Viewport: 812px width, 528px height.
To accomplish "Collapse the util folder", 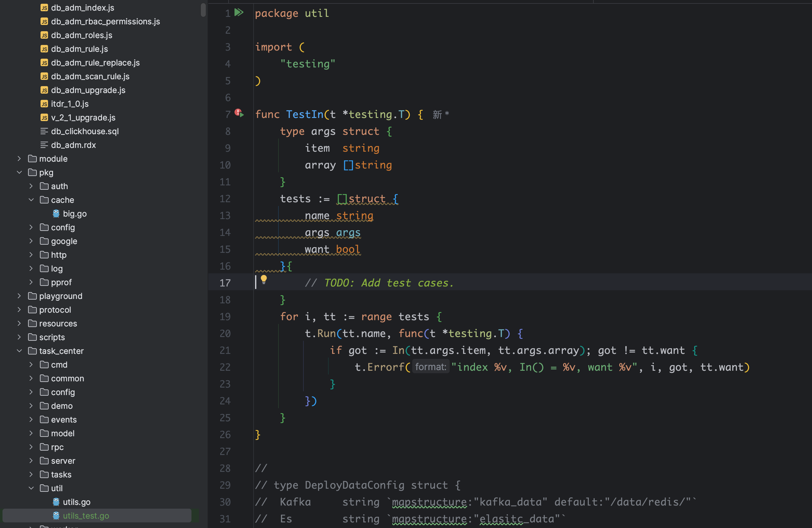I will click(x=31, y=488).
